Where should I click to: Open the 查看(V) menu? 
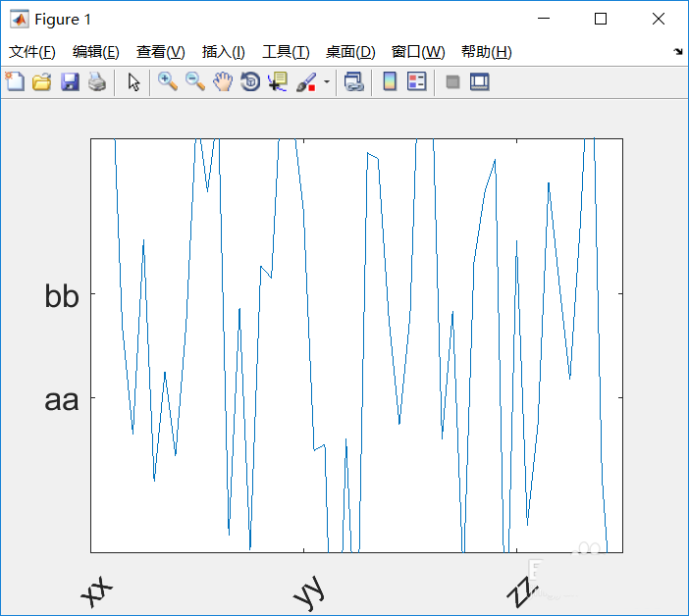click(x=160, y=52)
